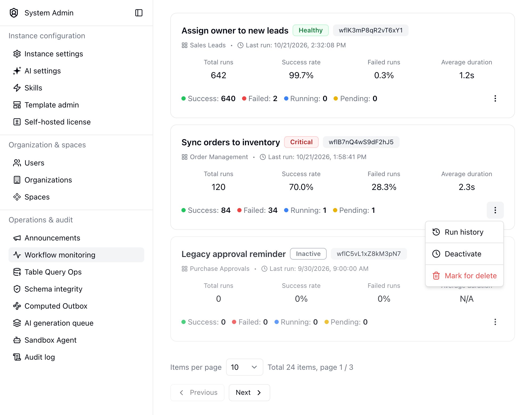Click the Order Management space label
The height and width of the screenshot is (415, 532).
[x=215, y=157]
